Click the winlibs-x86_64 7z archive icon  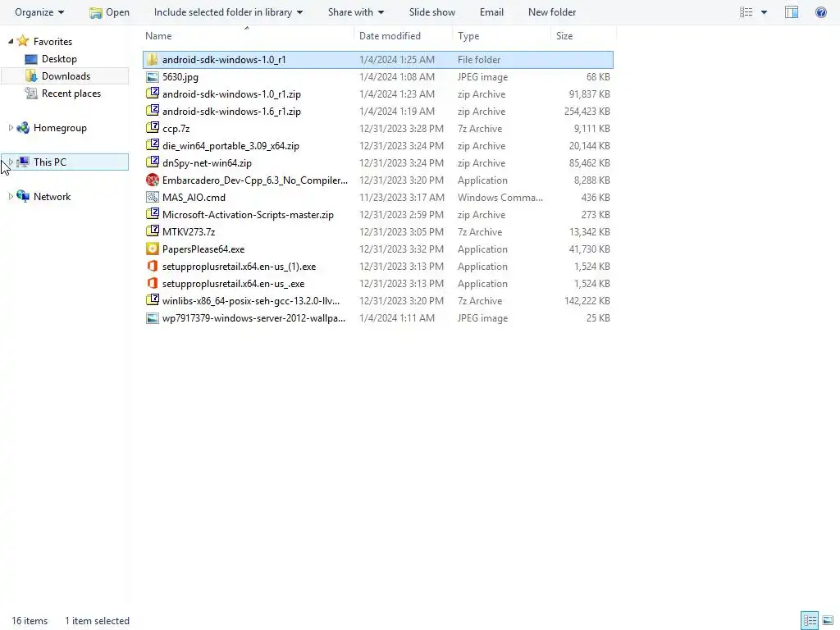pos(152,300)
